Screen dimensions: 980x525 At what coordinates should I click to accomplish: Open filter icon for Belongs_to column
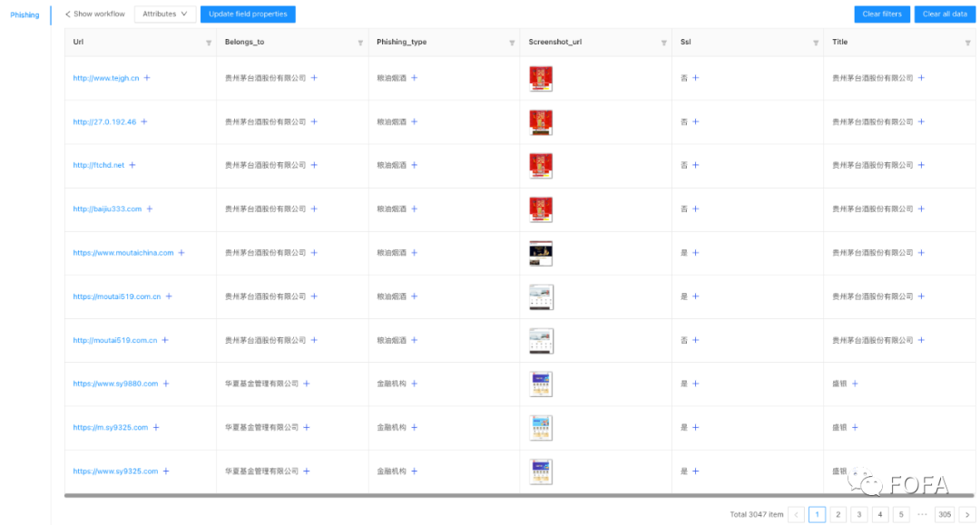[360, 44]
